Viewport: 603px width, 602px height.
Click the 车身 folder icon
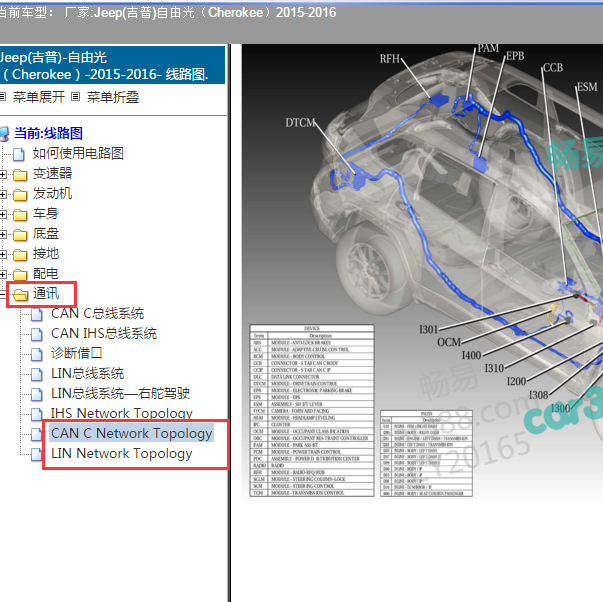coord(20,215)
